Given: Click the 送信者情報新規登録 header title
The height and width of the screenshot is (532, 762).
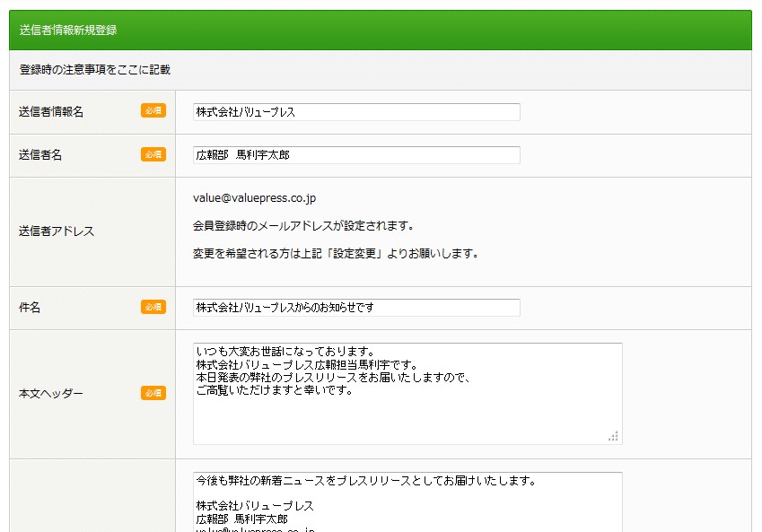Looking at the screenshot, I should click(x=68, y=31).
